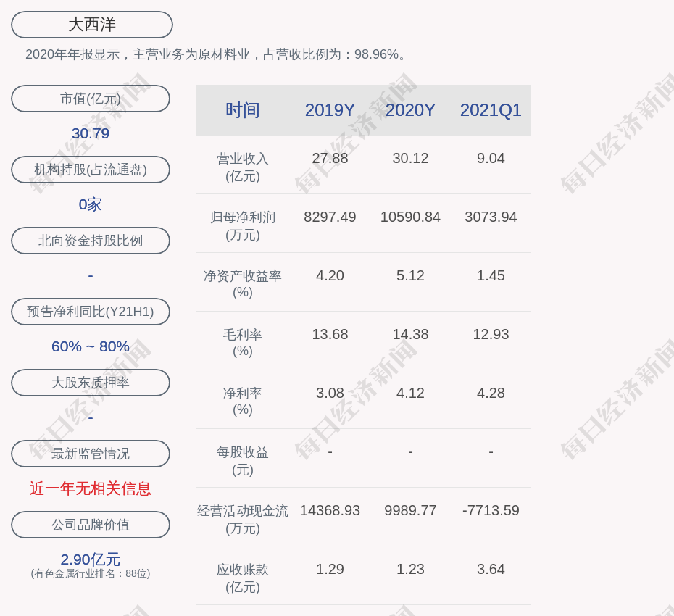Click the 应收账款(亿元) row label

[243, 578]
